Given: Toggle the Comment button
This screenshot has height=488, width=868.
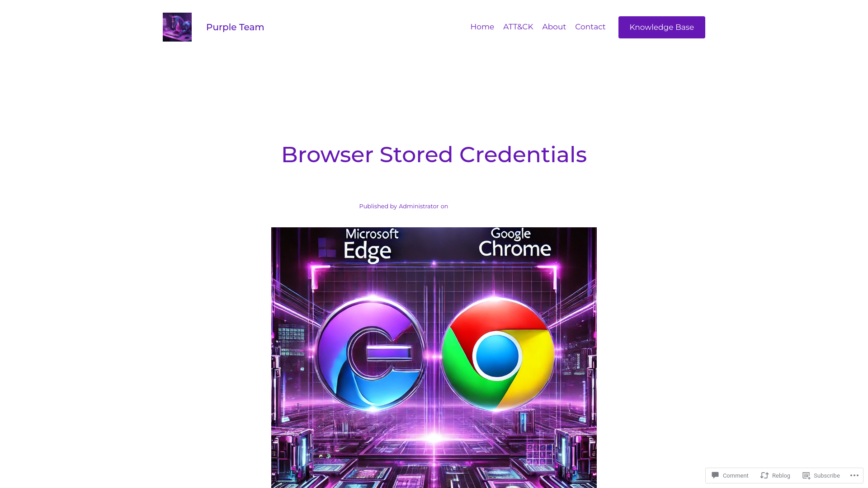Looking at the screenshot, I should 730,475.
